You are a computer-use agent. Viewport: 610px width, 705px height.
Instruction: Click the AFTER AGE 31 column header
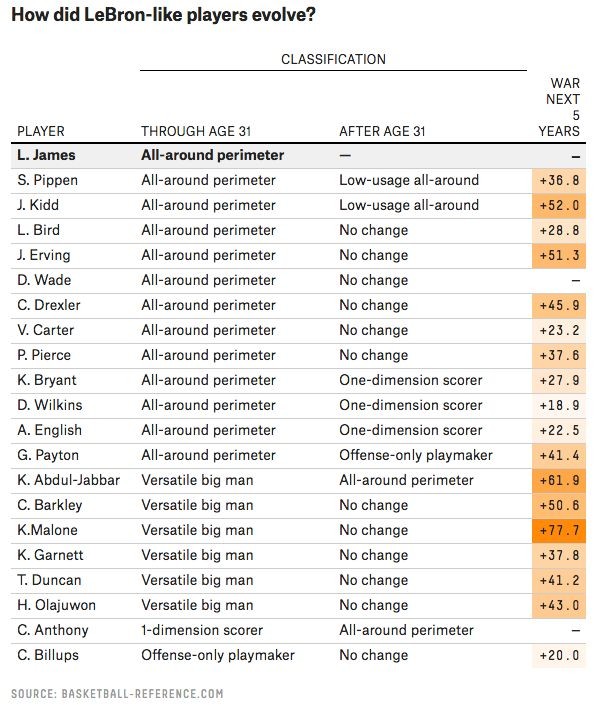[383, 131]
